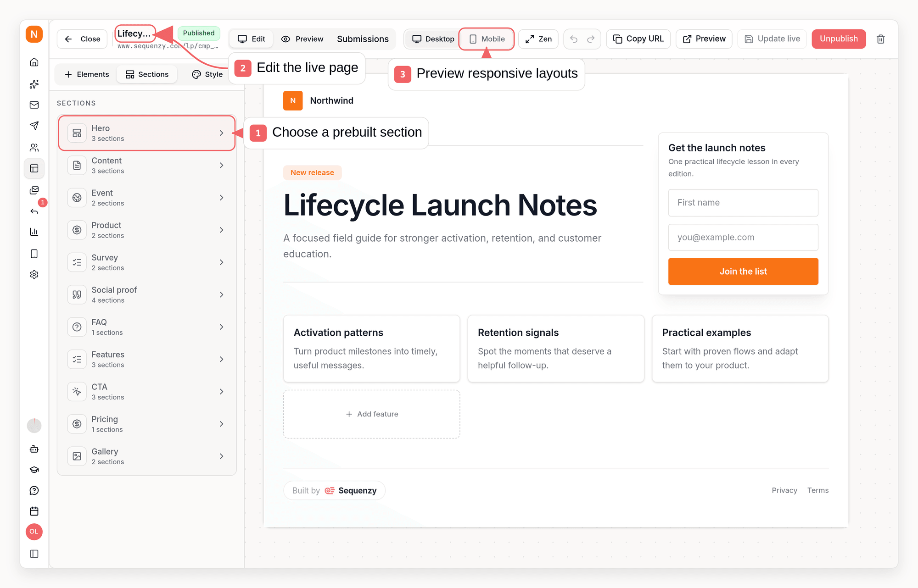Open the landing pages layout icon
Viewport: 918px width, 588px height.
point(34,168)
